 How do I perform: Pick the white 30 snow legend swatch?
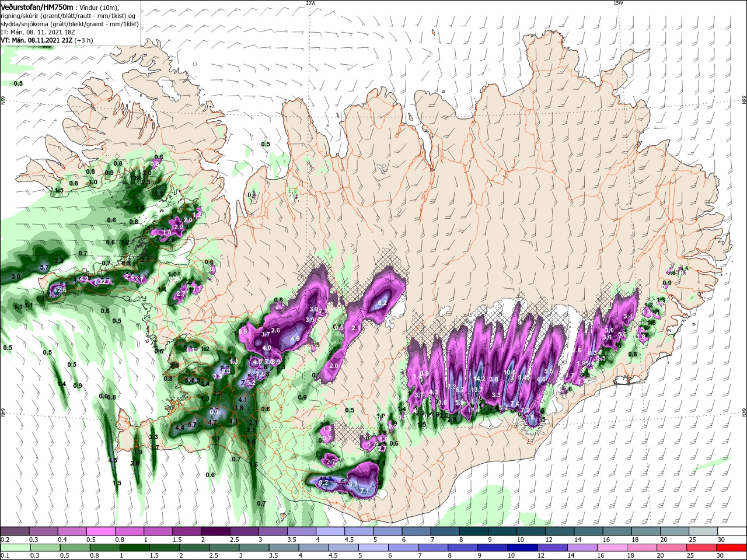tap(732, 531)
